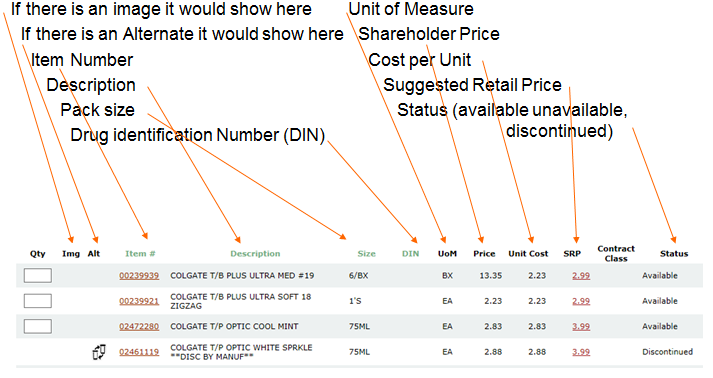The image size is (713, 378).
Task: Click quantity field for item 00239921
Action: (38, 301)
